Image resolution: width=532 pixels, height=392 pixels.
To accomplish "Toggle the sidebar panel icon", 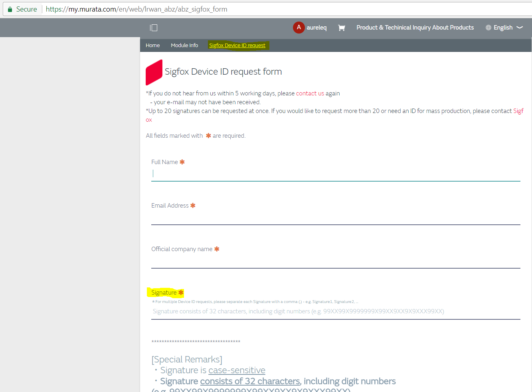I will pos(154,28).
